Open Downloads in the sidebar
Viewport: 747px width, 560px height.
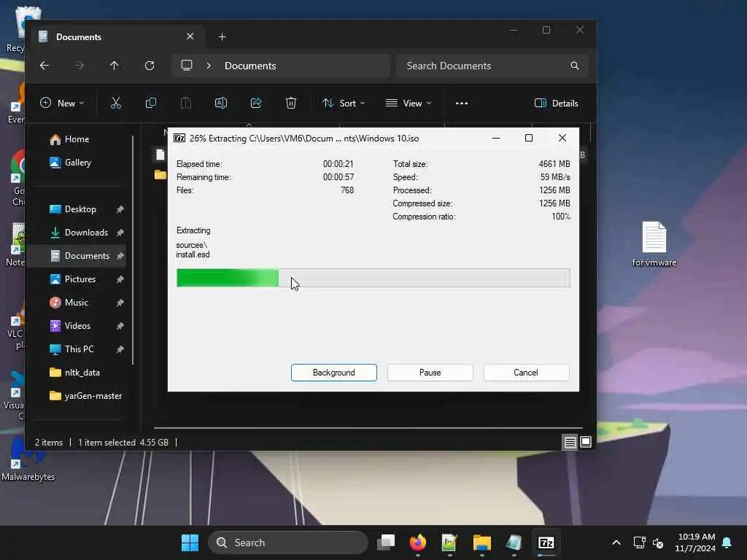(x=79, y=233)
